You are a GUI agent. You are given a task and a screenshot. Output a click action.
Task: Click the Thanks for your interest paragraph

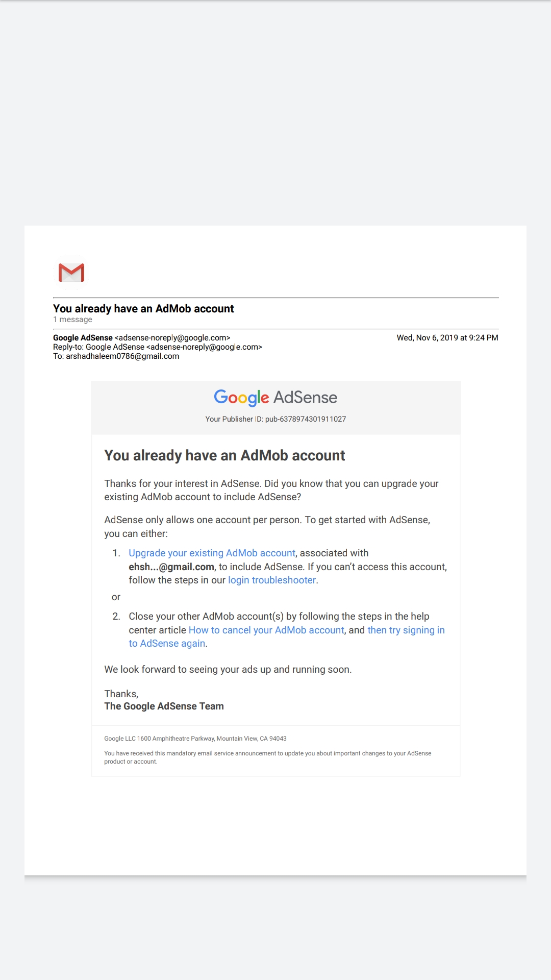pos(271,490)
